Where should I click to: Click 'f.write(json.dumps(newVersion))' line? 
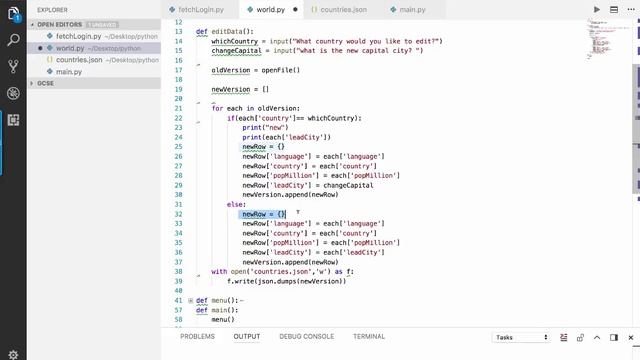point(286,281)
